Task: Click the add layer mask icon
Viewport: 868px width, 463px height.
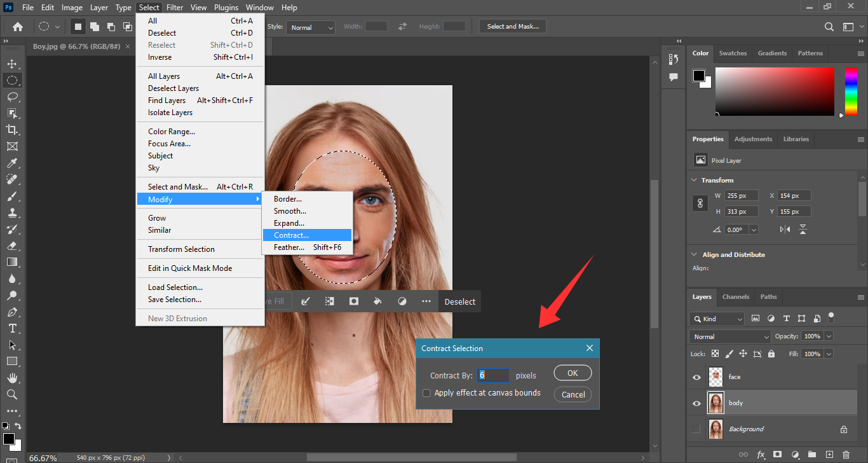Action: click(x=778, y=455)
